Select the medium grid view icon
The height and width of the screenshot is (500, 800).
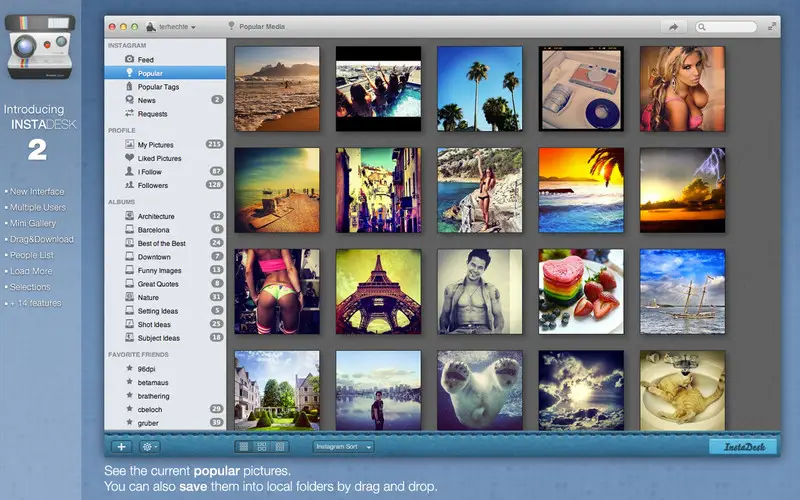coord(262,447)
